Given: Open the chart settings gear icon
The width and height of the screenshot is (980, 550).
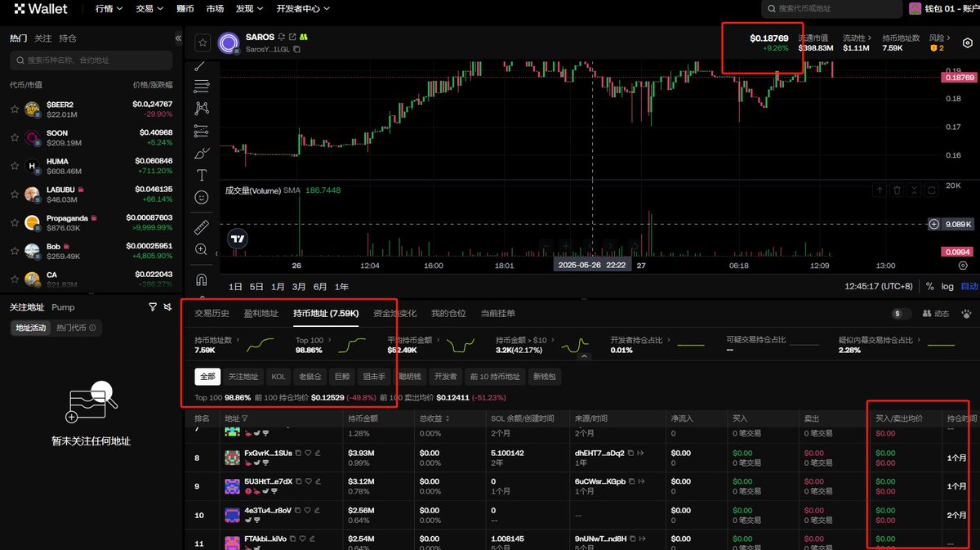Looking at the screenshot, I should pyautogui.click(x=968, y=42).
